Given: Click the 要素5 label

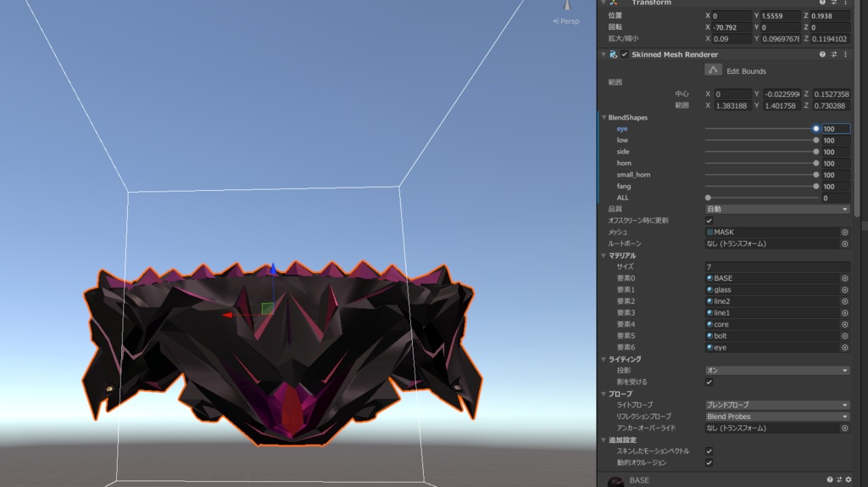Looking at the screenshot, I should 626,336.
